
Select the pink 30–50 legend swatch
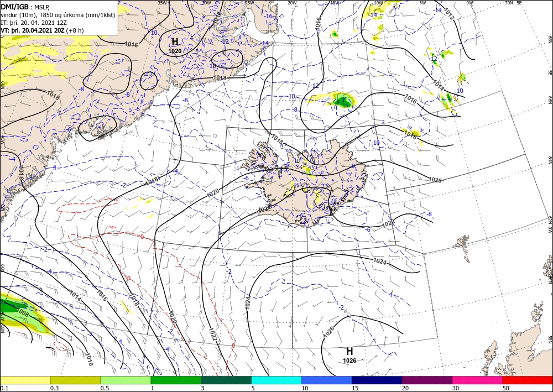click(x=478, y=380)
